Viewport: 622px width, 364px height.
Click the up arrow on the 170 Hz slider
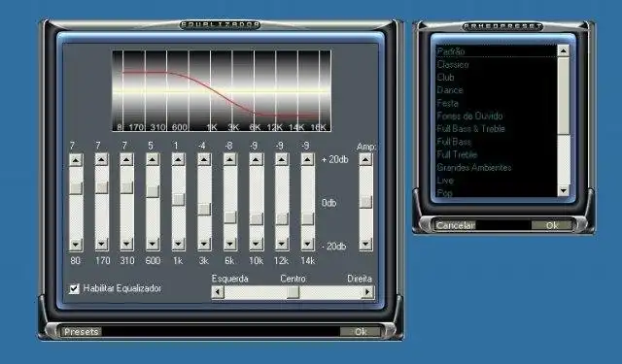(101, 160)
